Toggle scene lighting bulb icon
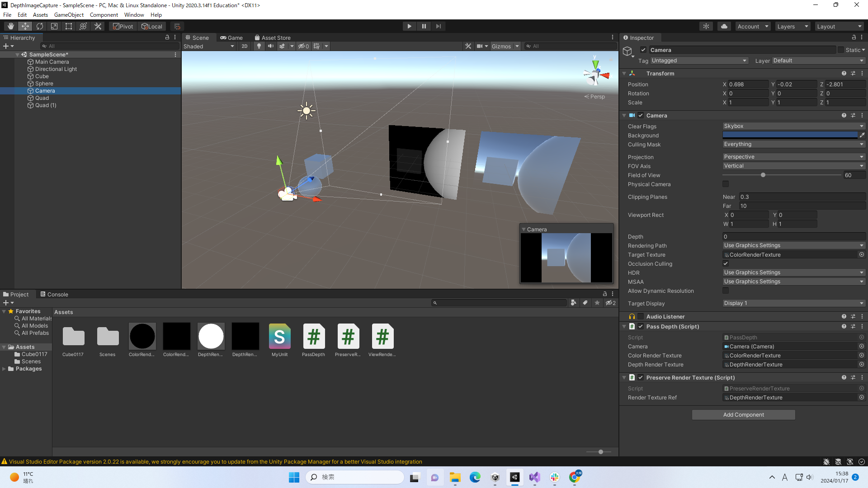The width and height of the screenshot is (868, 488). click(x=259, y=46)
